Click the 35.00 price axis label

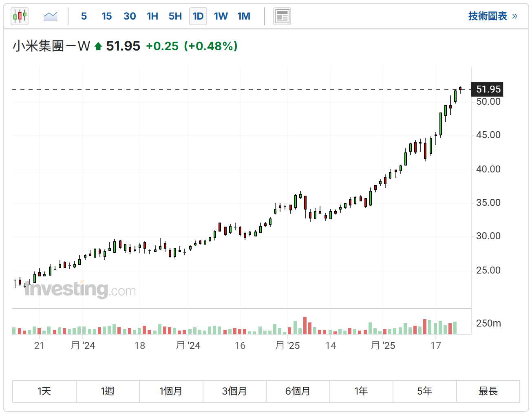[x=488, y=203]
